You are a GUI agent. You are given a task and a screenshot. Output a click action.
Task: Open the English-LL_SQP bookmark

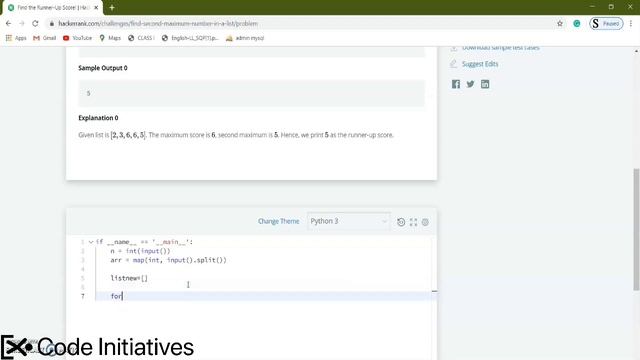(x=190, y=38)
